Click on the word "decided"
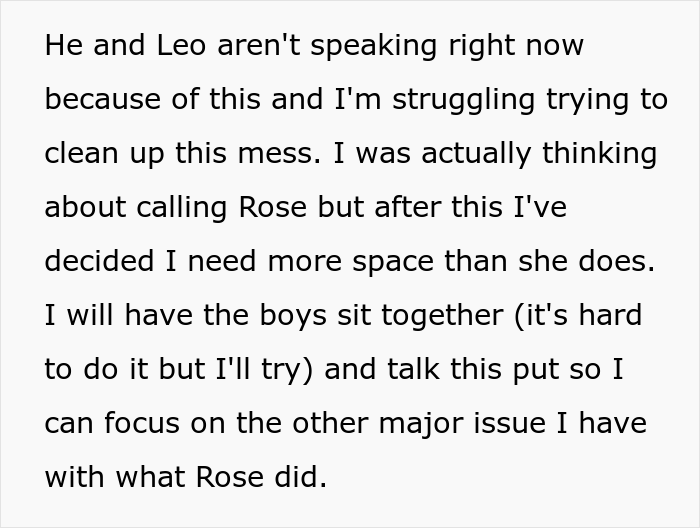This screenshot has width=700, height=528. pos(97,262)
